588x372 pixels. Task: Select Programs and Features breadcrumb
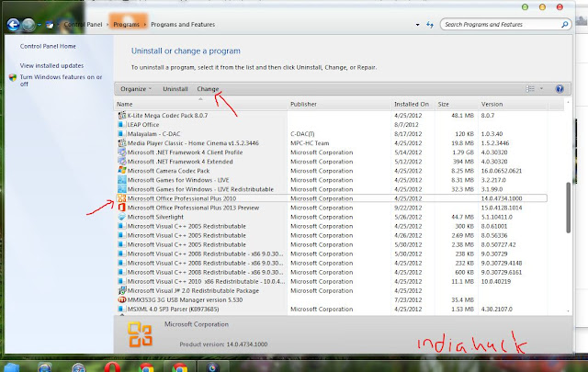point(183,25)
